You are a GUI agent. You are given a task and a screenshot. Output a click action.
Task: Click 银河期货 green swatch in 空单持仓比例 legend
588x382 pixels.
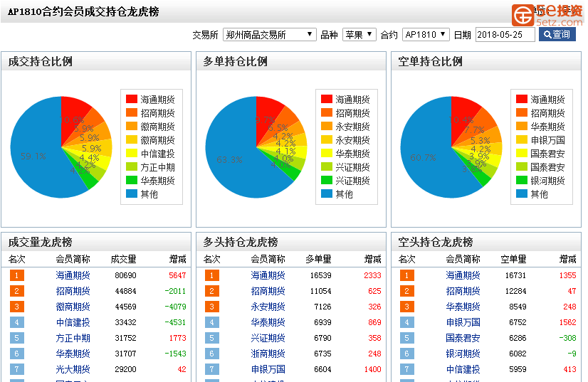pyautogui.click(x=522, y=180)
